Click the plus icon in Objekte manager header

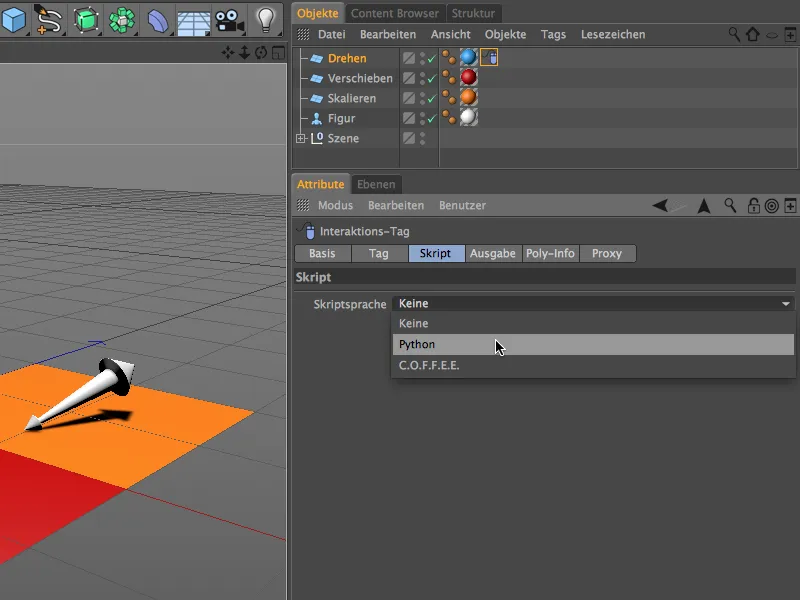(x=790, y=35)
